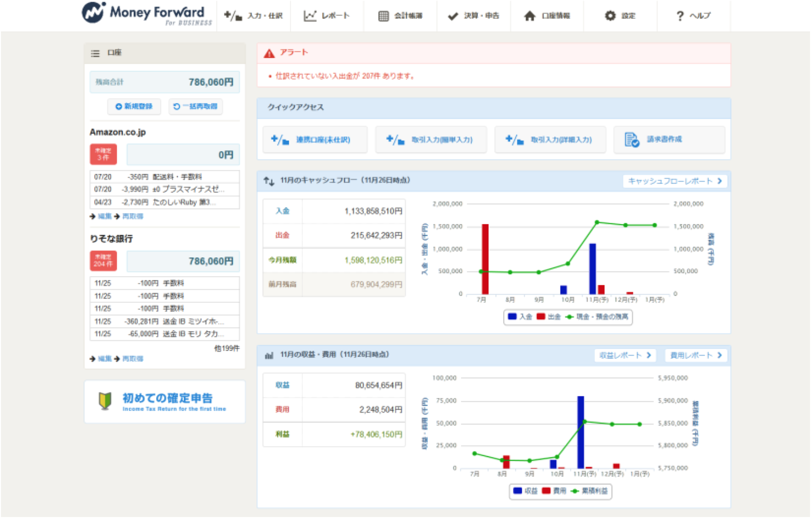Click the 設定 gear icon
This screenshot has height=519, width=812.
tap(610, 16)
